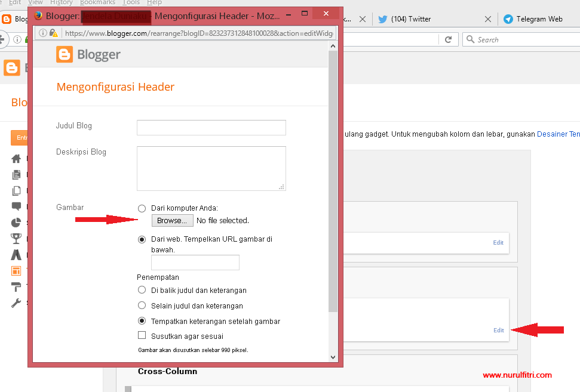Click the site info icon in popup address bar
580x392 pixels.
coord(43,33)
